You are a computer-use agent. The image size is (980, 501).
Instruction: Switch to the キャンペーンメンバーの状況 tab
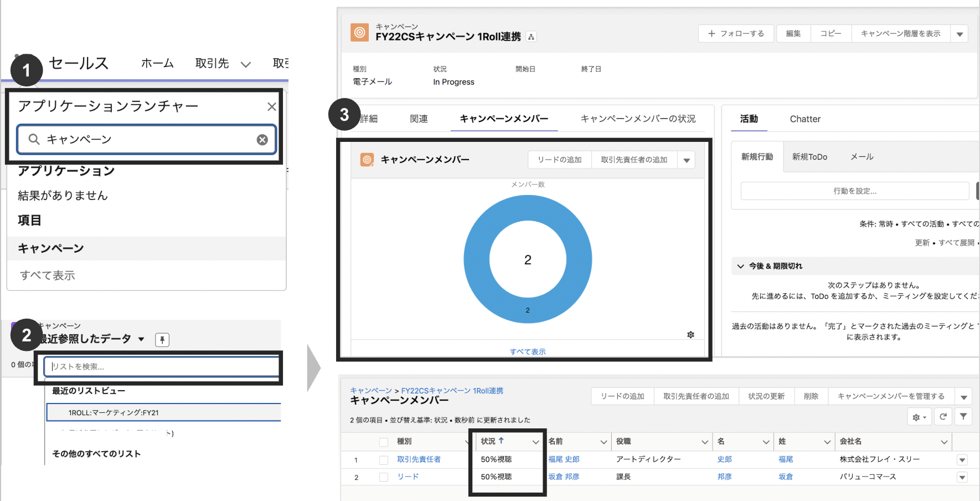click(637, 118)
